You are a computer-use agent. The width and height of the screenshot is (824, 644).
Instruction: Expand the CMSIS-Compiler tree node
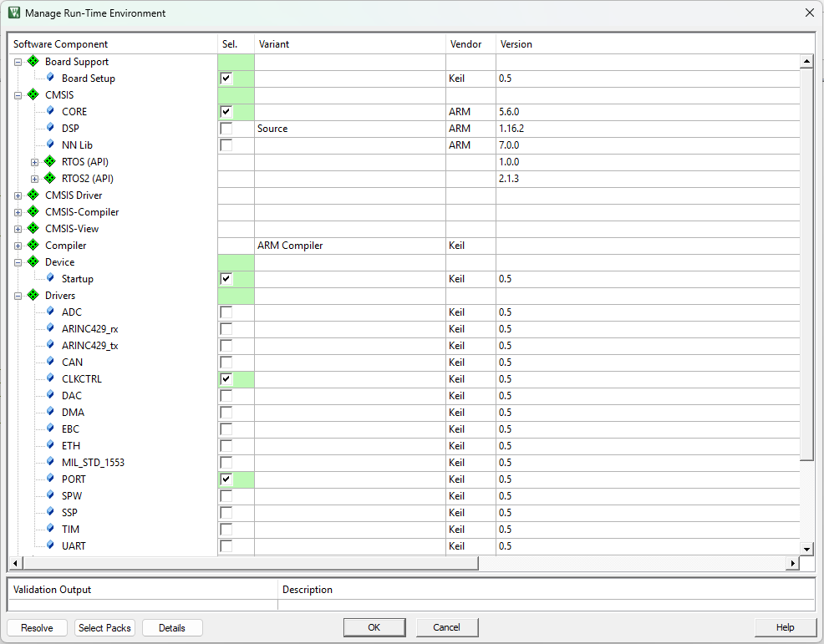coord(18,212)
